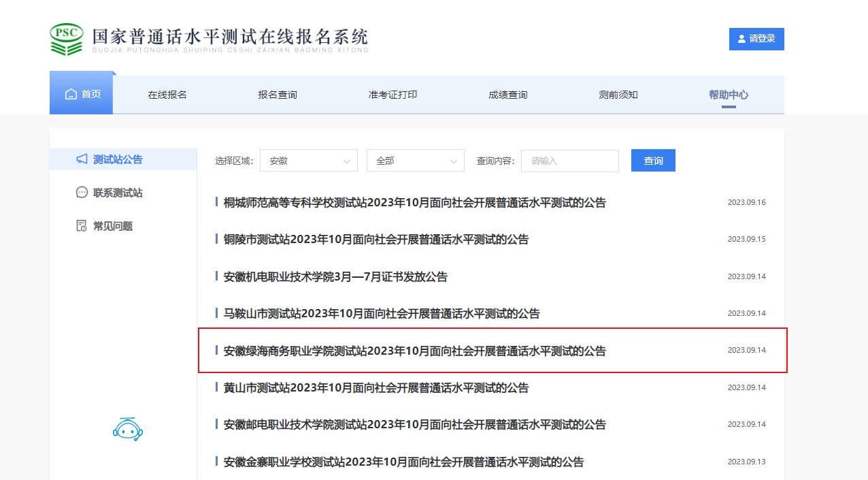Click the megaphone icon for 测试站公告
The image size is (868, 480).
pos(82,159)
